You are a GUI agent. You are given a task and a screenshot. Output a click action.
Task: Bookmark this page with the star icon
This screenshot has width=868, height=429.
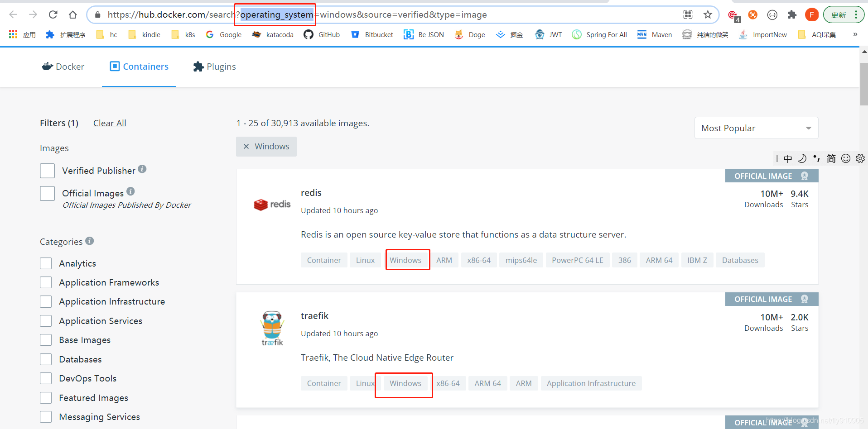click(708, 14)
